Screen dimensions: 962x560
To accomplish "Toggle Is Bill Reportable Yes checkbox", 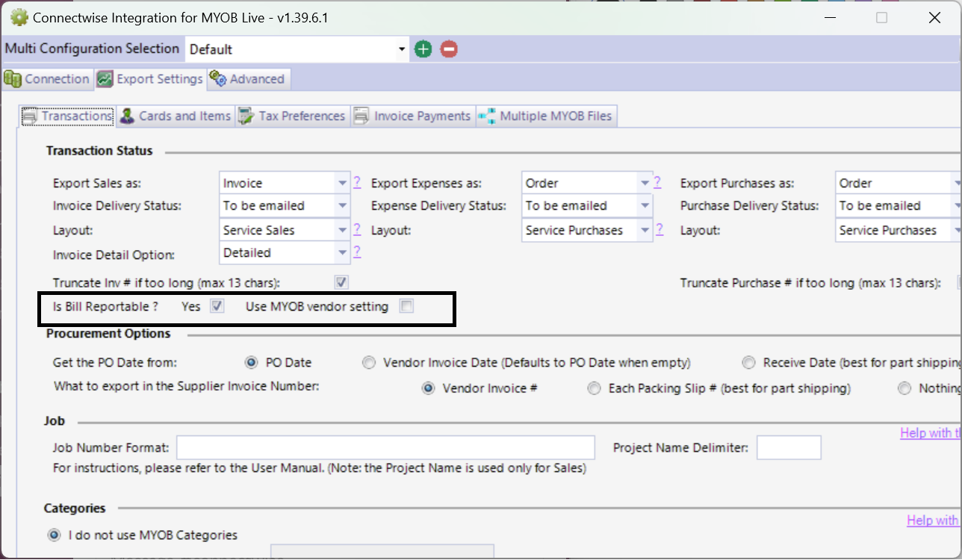I will pyautogui.click(x=217, y=306).
